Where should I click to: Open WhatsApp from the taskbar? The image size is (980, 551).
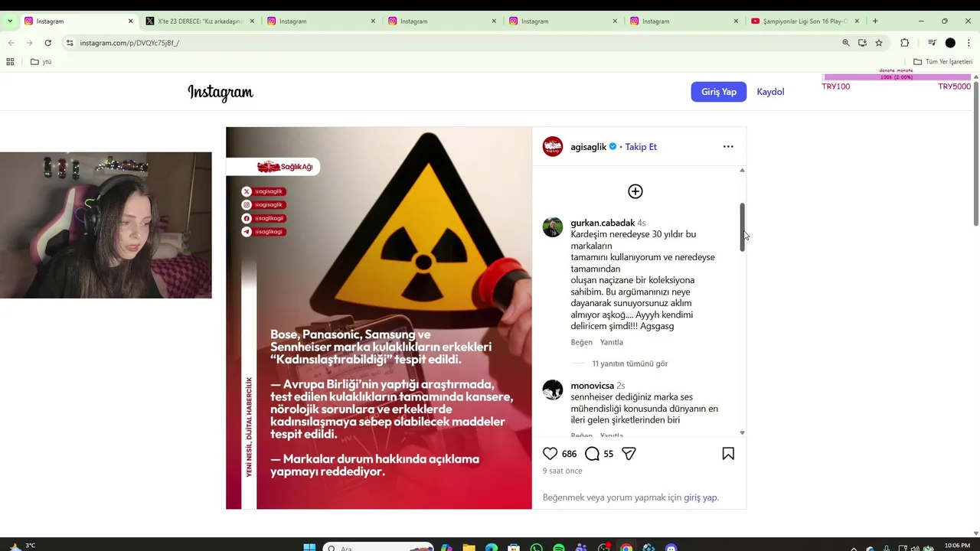(x=536, y=547)
